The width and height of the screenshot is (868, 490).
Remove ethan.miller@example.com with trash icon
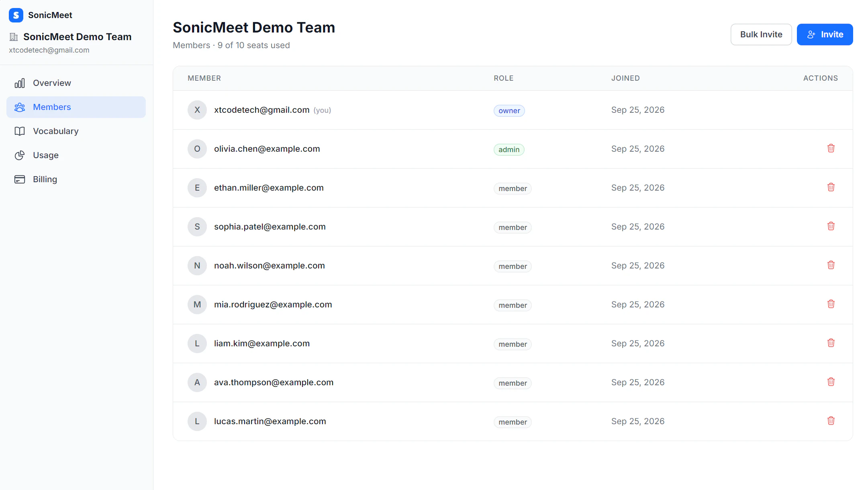click(831, 187)
